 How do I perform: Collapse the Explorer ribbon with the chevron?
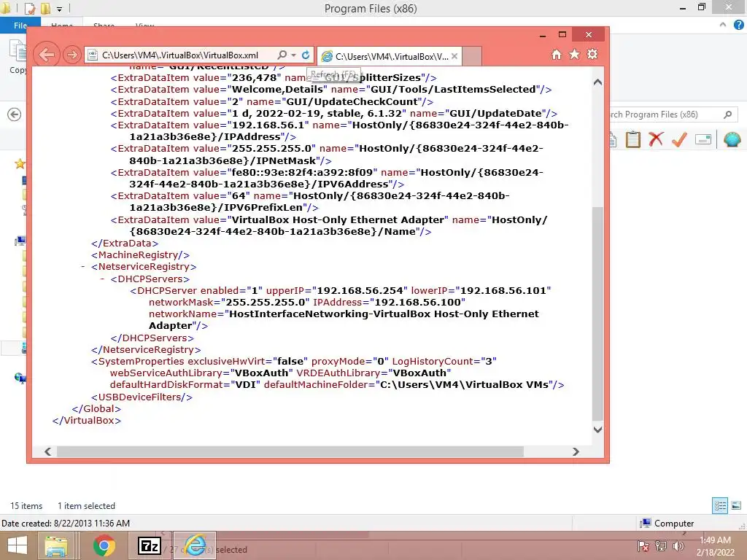[x=723, y=25]
